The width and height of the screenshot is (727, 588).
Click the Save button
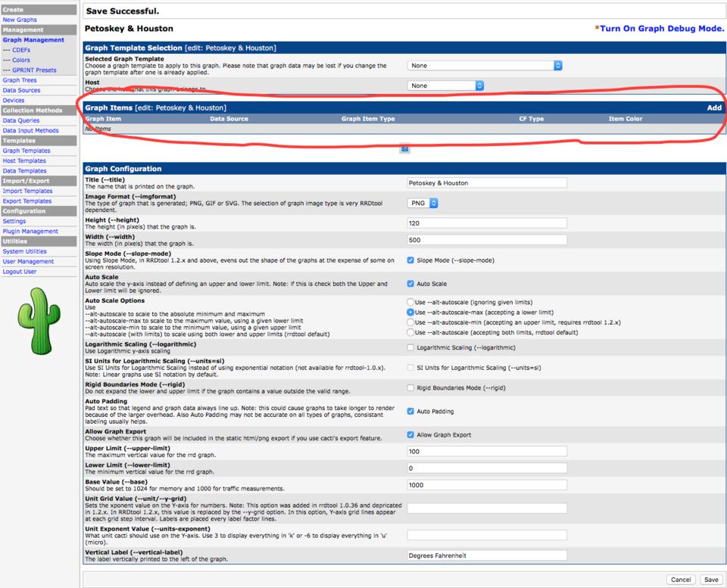pos(710,579)
